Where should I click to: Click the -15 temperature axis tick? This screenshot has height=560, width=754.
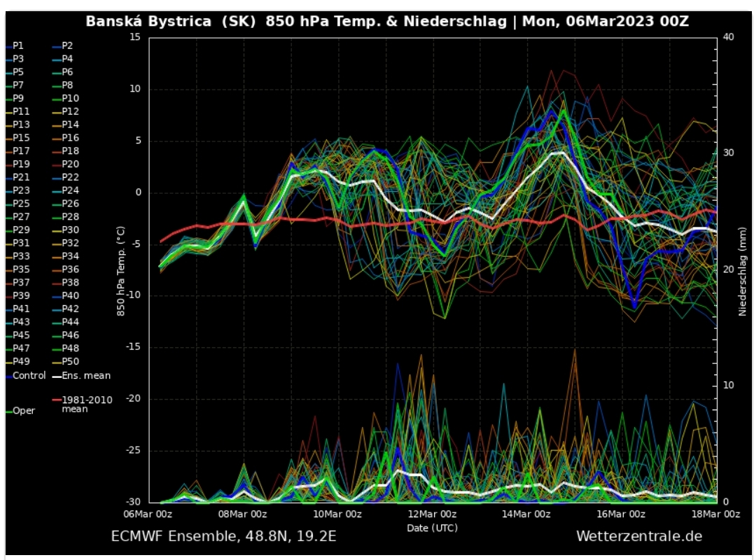pyautogui.click(x=133, y=346)
